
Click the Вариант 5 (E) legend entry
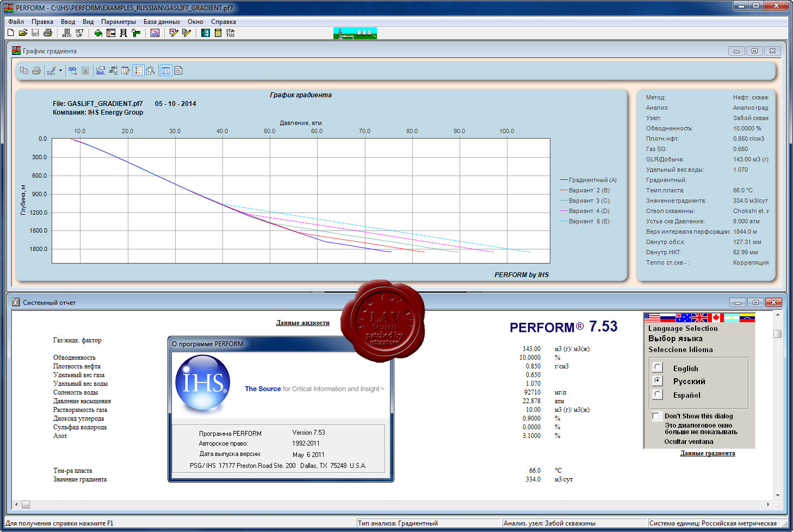click(x=585, y=221)
